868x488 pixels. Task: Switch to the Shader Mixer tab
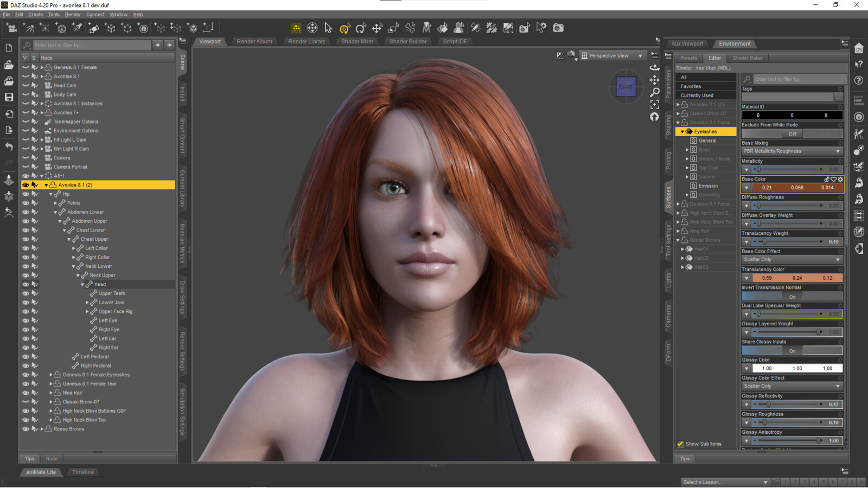pos(357,41)
